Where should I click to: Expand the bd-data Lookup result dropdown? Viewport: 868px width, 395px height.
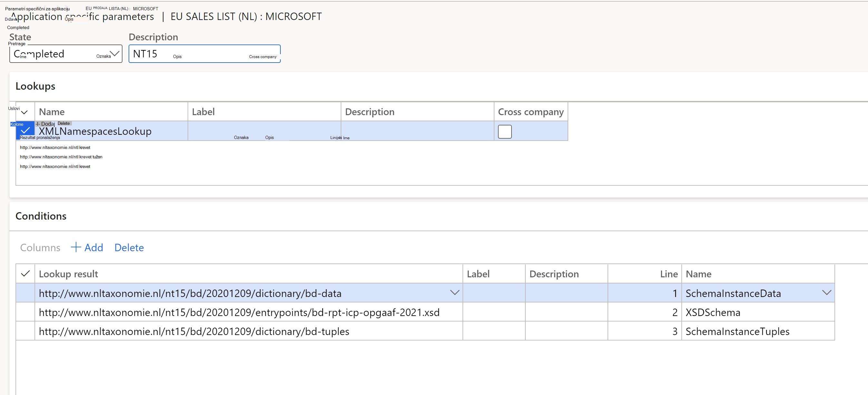pos(454,292)
